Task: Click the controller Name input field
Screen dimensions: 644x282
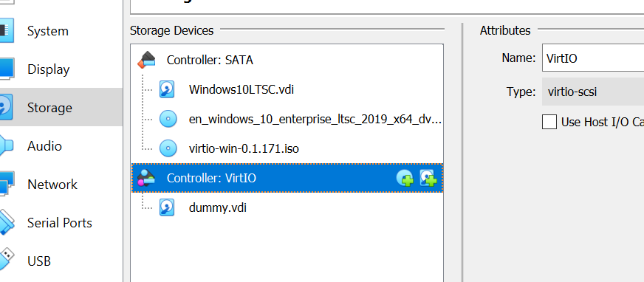Action: pyautogui.click(x=593, y=58)
